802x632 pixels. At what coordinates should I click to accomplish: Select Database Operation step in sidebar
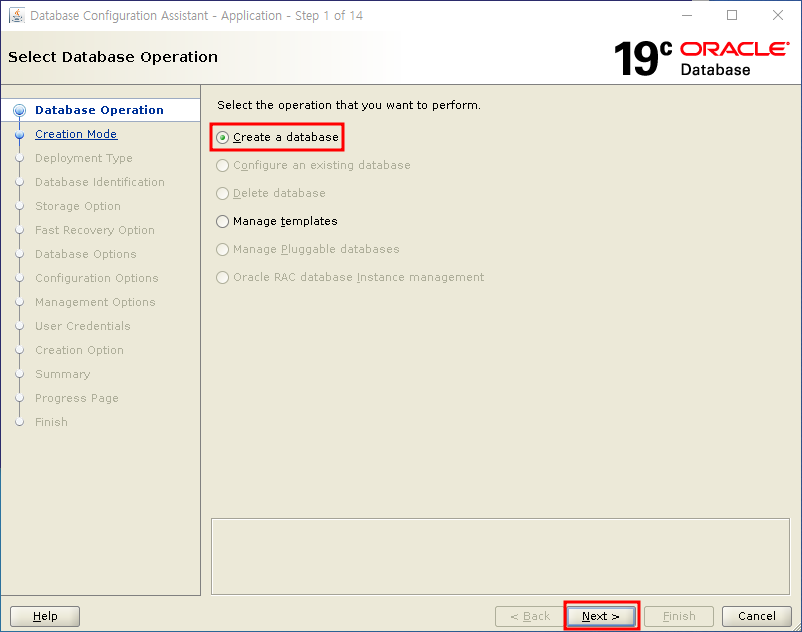click(99, 110)
